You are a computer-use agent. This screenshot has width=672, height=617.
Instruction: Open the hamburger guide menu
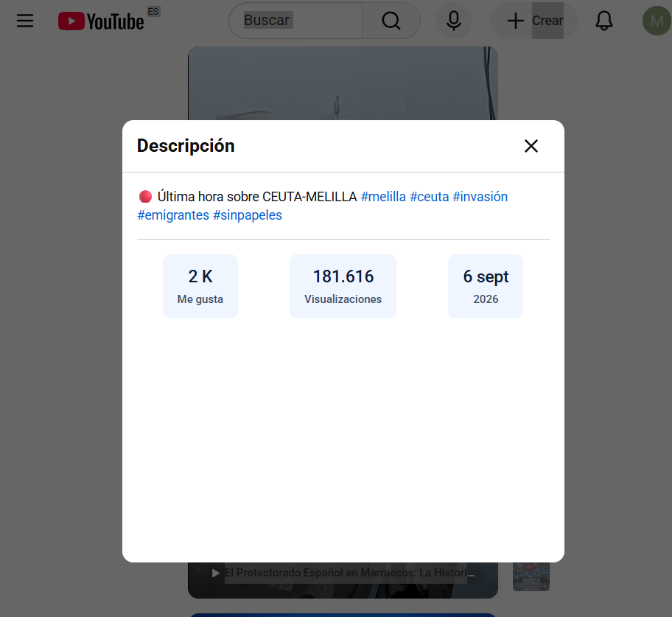click(25, 21)
